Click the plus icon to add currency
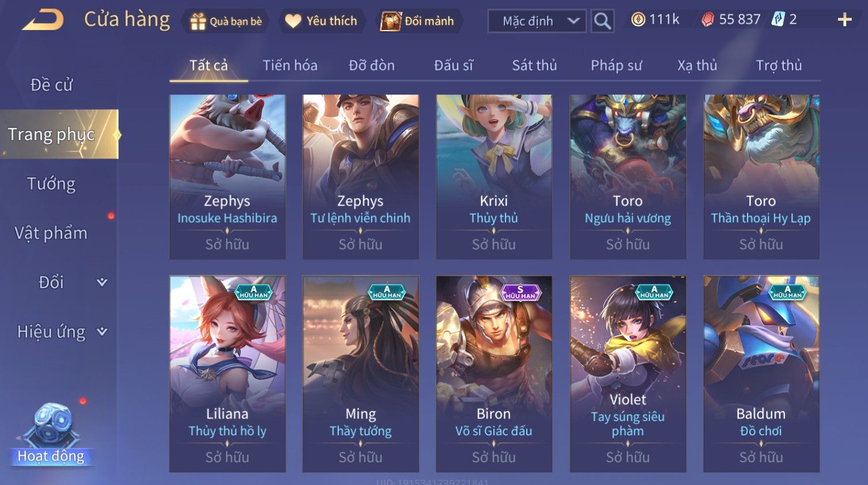The width and height of the screenshot is (868, 485). point(844,20)
